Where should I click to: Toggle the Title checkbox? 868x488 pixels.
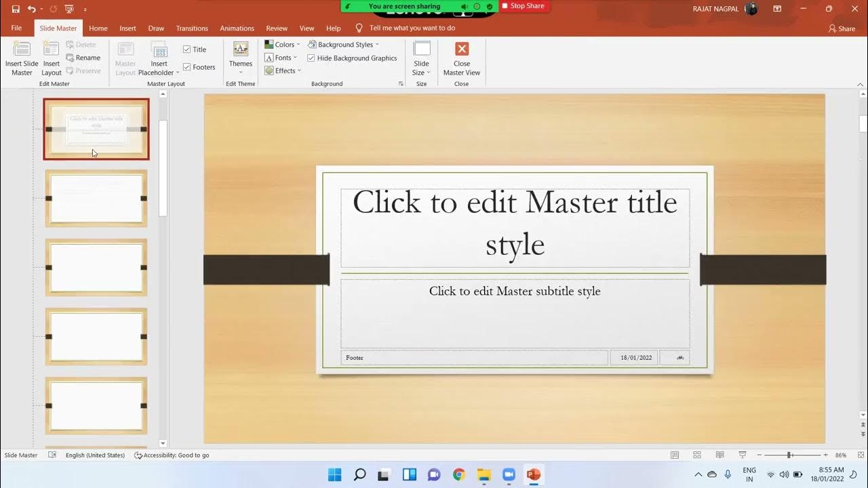186,49
